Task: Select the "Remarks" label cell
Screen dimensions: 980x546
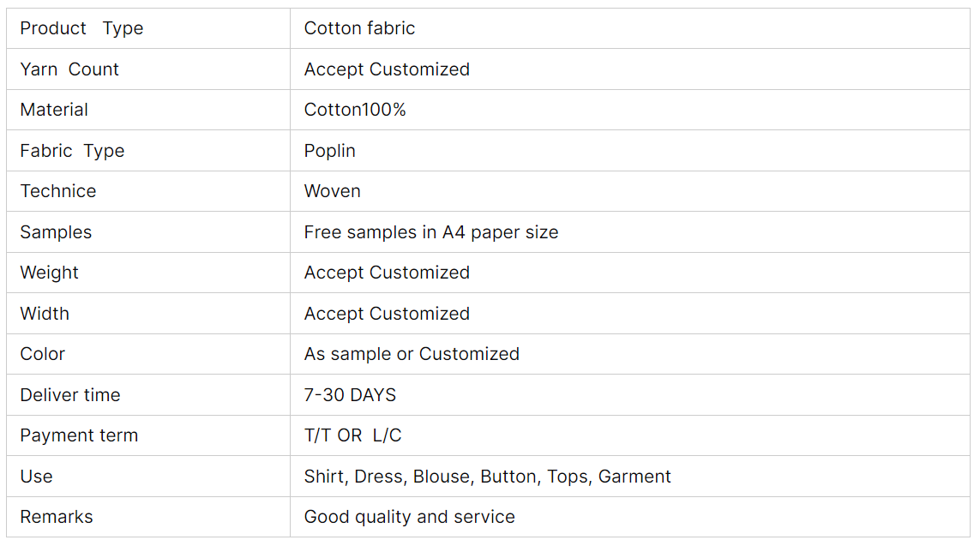Action: tap(57, 517)
